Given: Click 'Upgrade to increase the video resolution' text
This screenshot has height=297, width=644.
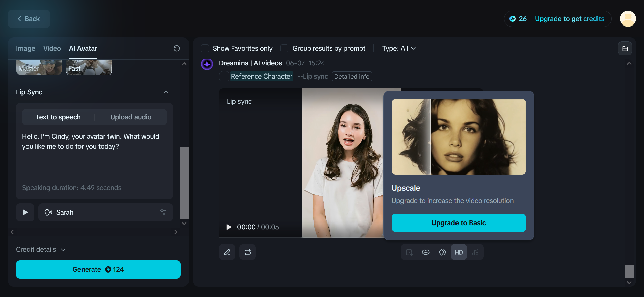Looking at the screenshot, I should [452, 201].
